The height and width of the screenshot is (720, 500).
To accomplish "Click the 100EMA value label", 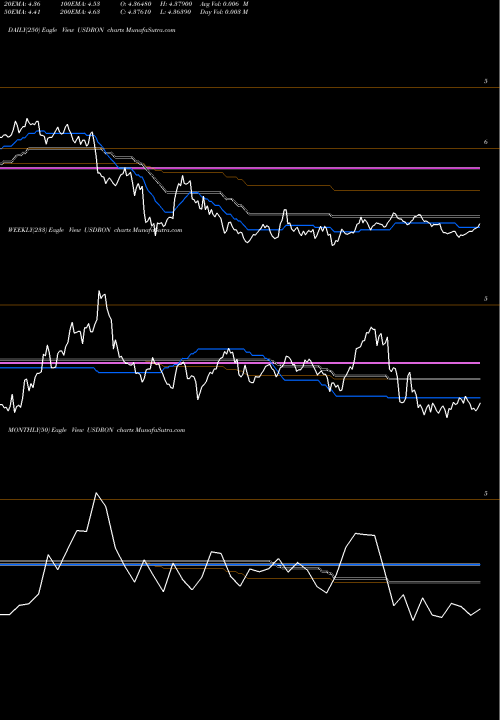I will tap(80, 4).
